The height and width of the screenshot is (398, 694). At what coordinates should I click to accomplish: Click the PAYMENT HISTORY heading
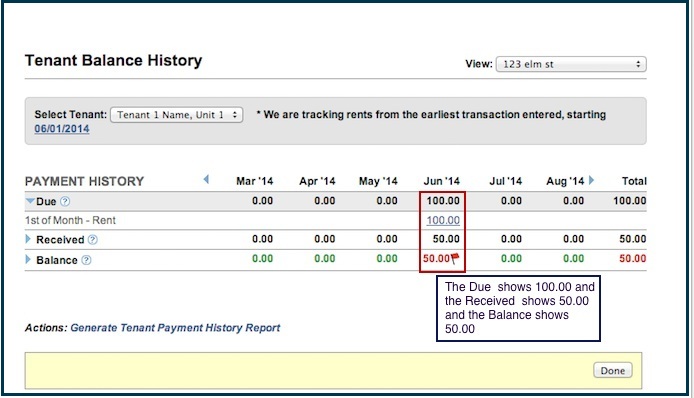(85, 182)
